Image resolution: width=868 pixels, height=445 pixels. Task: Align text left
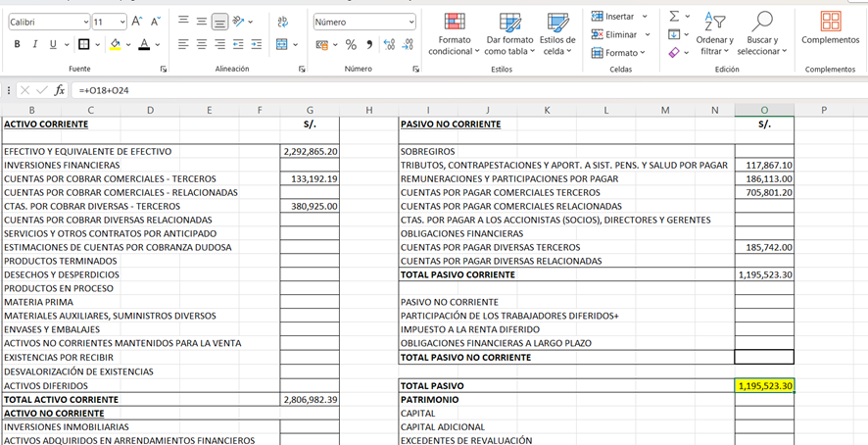pyautogui.click(x=183, y=44)
